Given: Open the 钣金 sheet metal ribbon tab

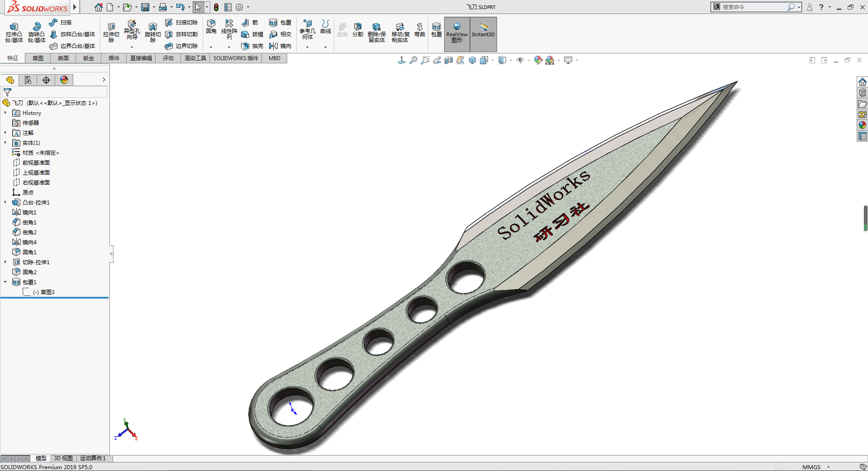Looking at the screenshot, I should (89, 58).
